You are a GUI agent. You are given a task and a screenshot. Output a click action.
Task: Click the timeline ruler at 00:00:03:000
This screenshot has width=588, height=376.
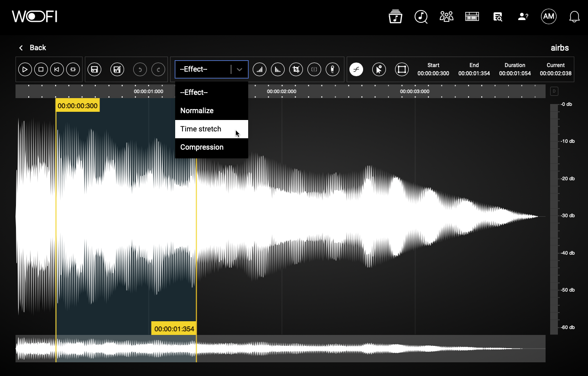415,91
